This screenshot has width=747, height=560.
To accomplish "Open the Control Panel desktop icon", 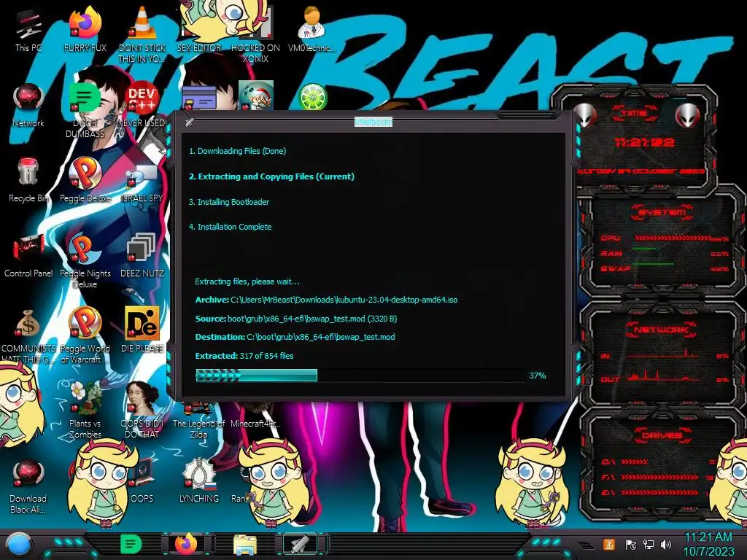I will [x=28, y=255].
